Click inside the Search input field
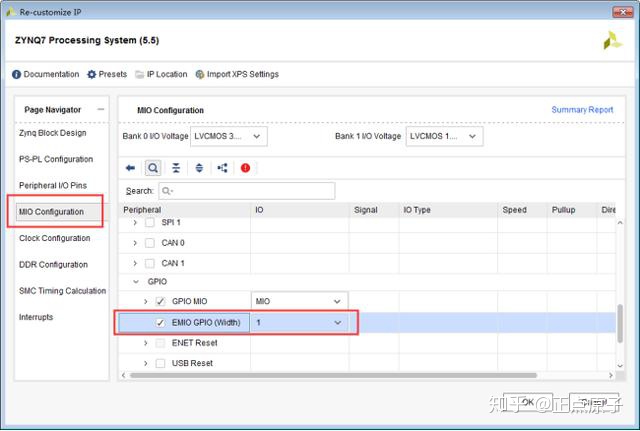Screen dimensions: 640x431 [247, 191]
